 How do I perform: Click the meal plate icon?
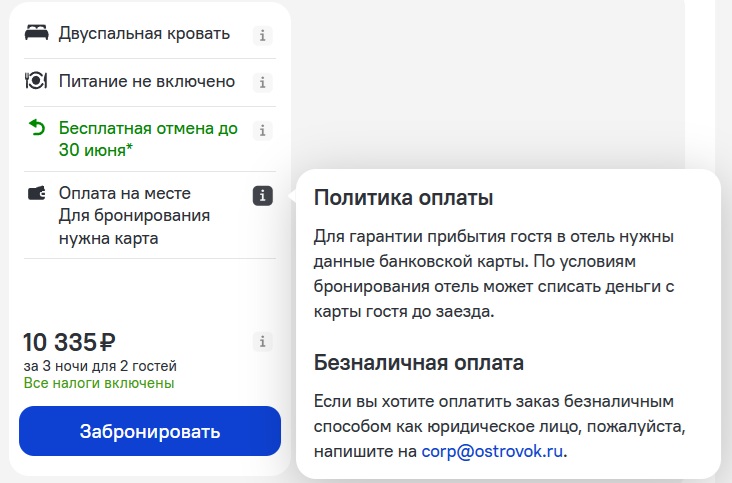point(36,81)
